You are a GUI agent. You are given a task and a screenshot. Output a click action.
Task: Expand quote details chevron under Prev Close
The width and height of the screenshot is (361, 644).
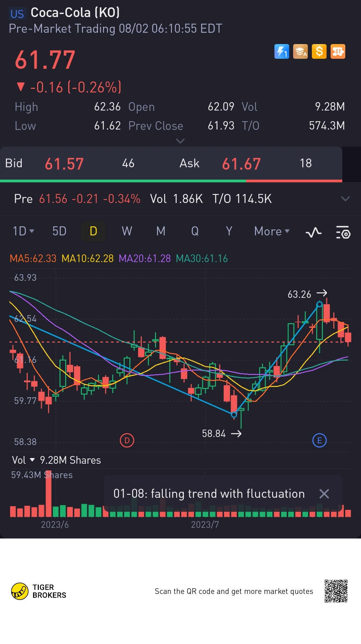click(x=180, y=141)
